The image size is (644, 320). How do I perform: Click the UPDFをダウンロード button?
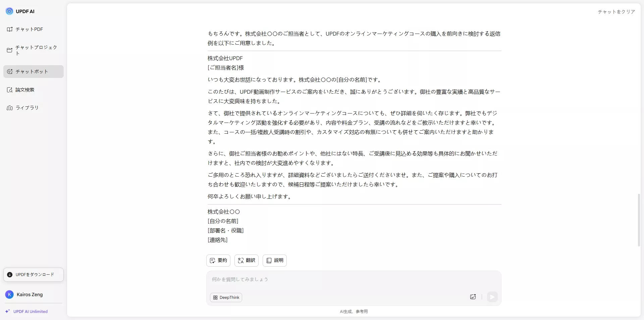[33, 275]
